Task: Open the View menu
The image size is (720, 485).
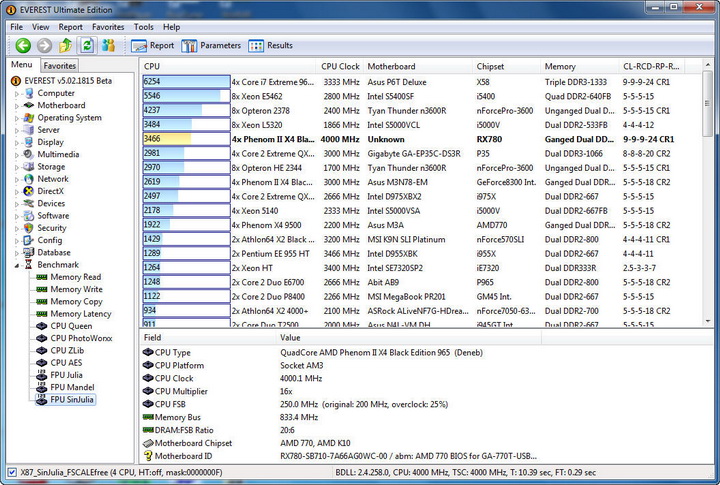Action: point(40,27)
